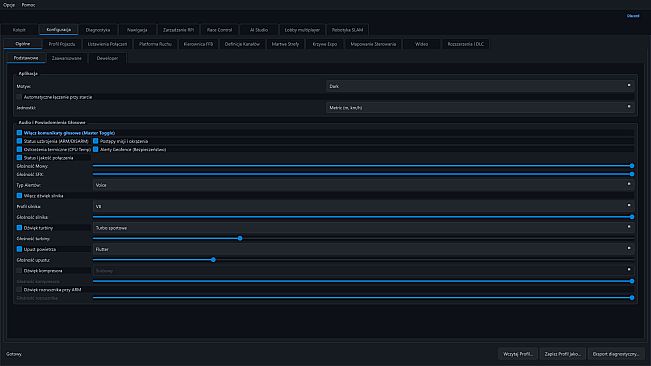Image resolution: width=651 pixels, height=366 pixels.
Task: Open the Opcje menu
Action: click(x=9, y=5)
